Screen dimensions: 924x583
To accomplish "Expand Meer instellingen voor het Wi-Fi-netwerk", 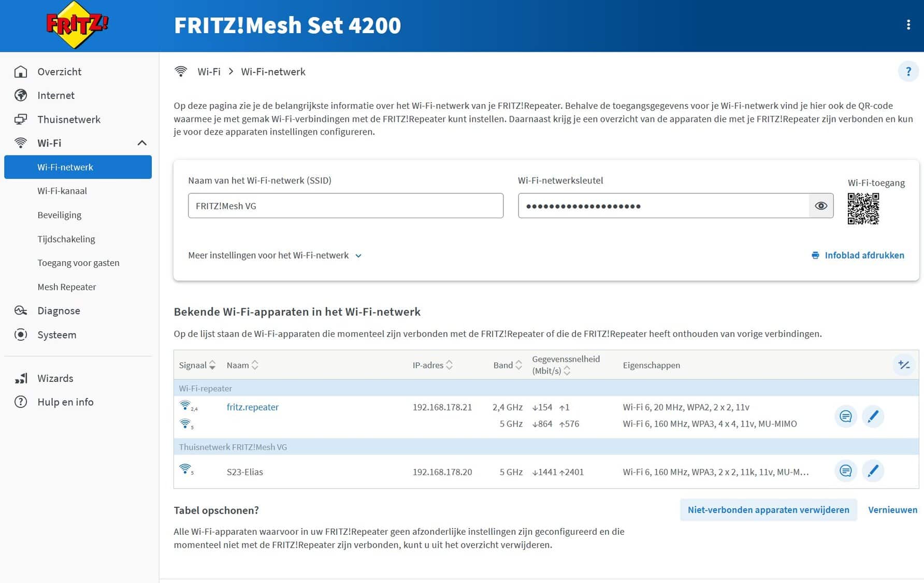I will [x=275, y=255].
